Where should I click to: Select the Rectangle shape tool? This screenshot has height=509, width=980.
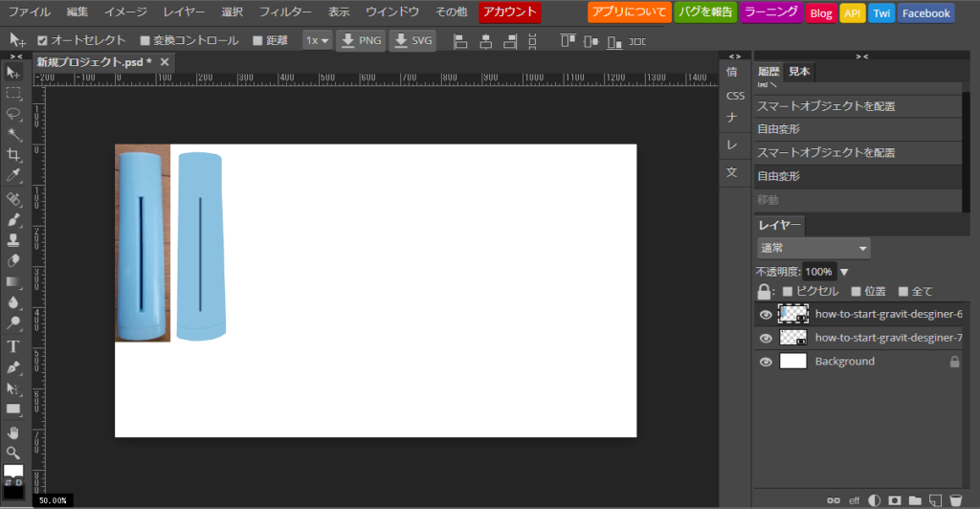[x=13, y=409]
